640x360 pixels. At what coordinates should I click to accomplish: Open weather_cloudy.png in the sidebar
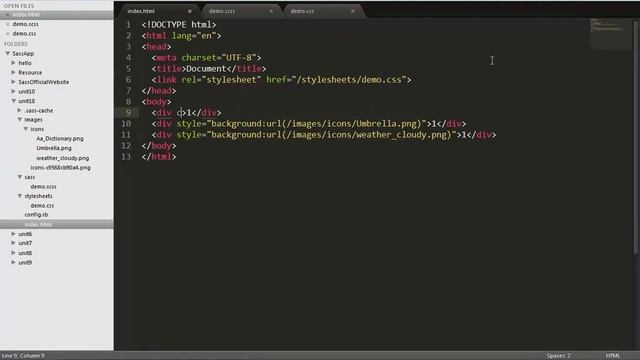tap(62, 158)
